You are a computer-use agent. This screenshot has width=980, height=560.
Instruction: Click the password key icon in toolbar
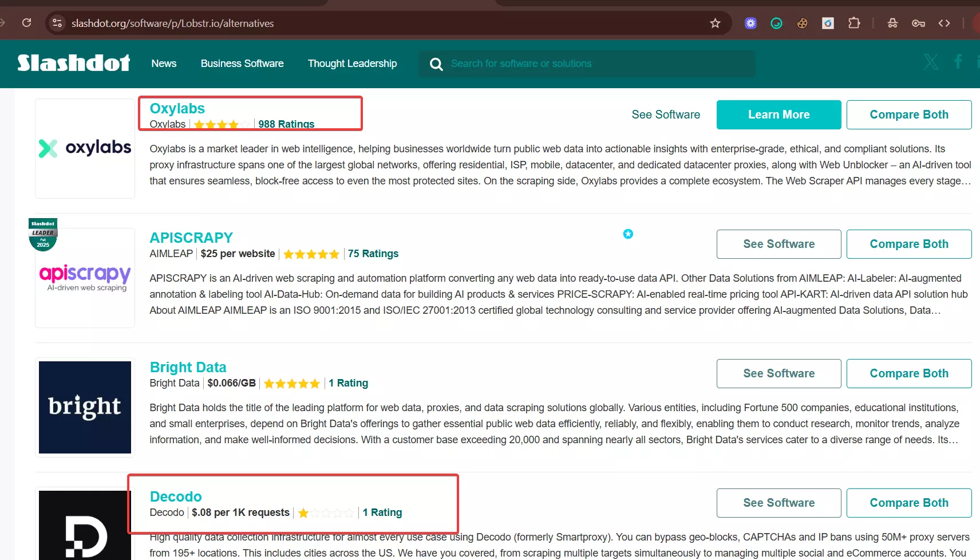tap(918, 23)
